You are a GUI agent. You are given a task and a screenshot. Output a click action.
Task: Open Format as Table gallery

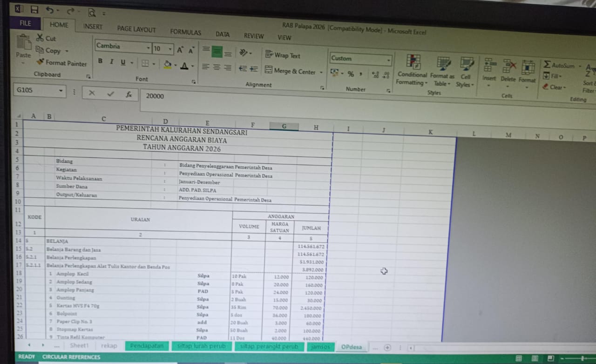point(442,72)
